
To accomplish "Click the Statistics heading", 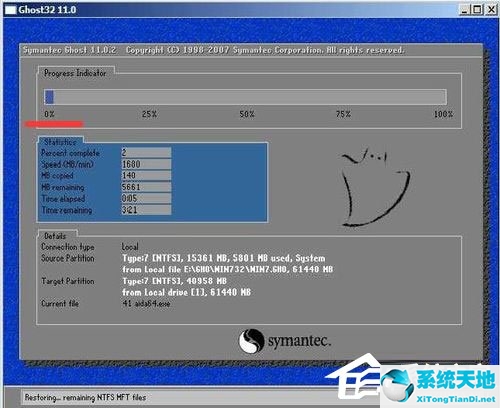I will 60,142.
